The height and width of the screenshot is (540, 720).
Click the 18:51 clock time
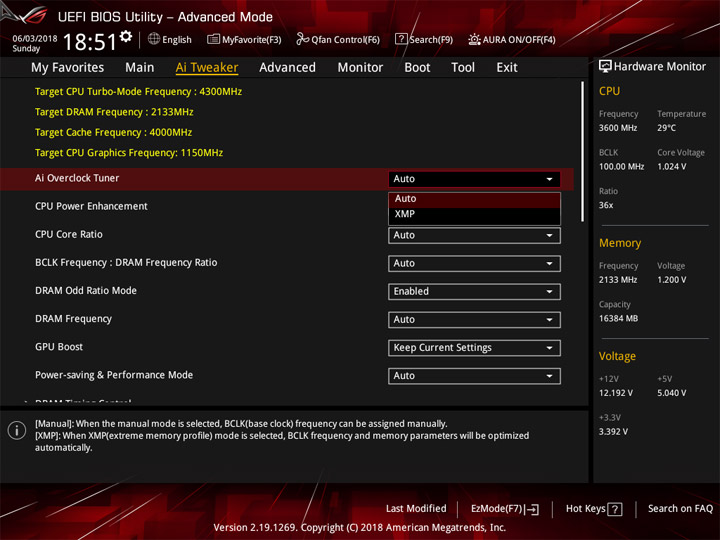coord(90,42)
